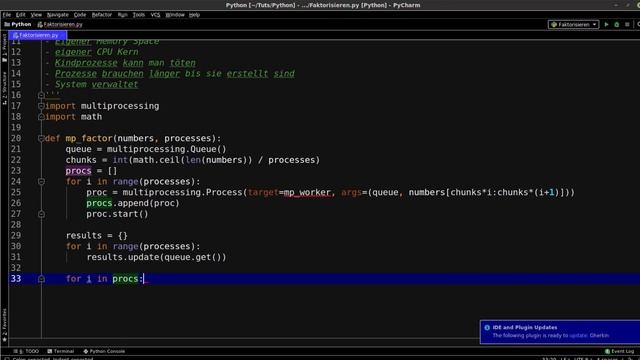640x360 pixels.
Task: Select the Faktorisieren.py editor tab
Action: click(38, 35)
